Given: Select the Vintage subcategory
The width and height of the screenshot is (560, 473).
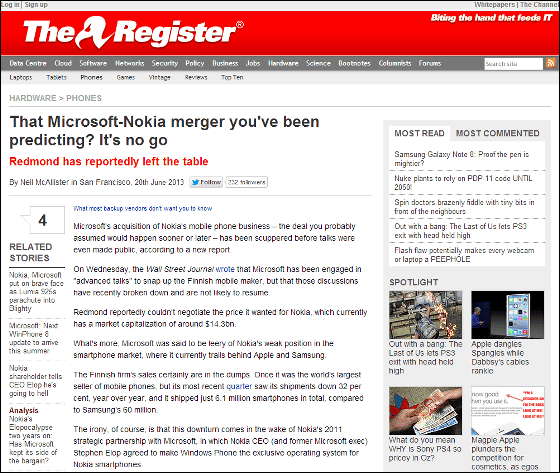Looking at the screenshot, I should pos(160,77).
